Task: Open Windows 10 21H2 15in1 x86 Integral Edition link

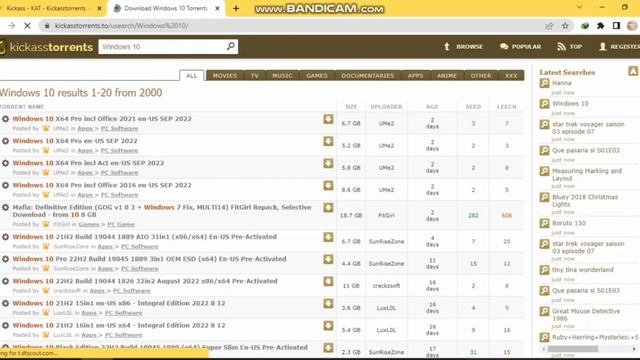Action: click(x=119, y=303)
